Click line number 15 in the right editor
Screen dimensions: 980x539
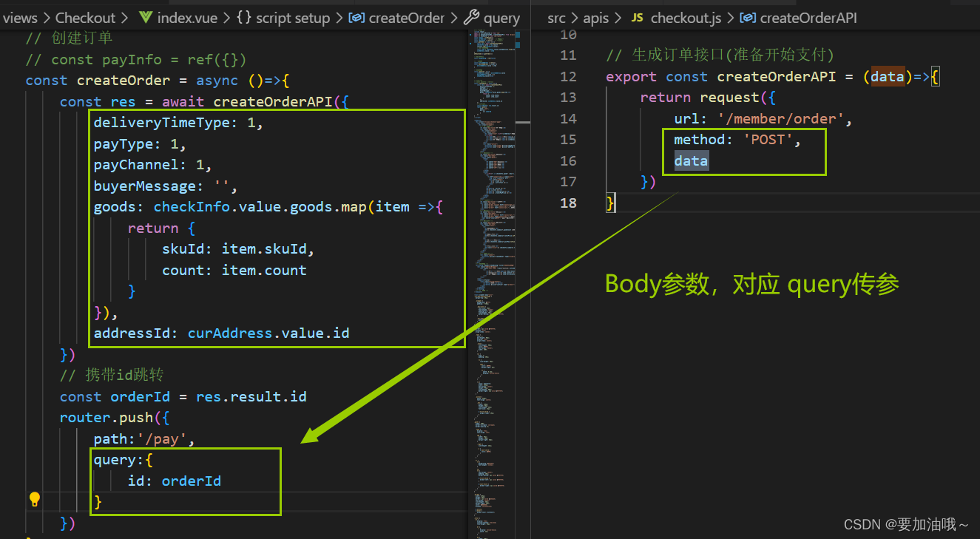click(x=568, y=139)
